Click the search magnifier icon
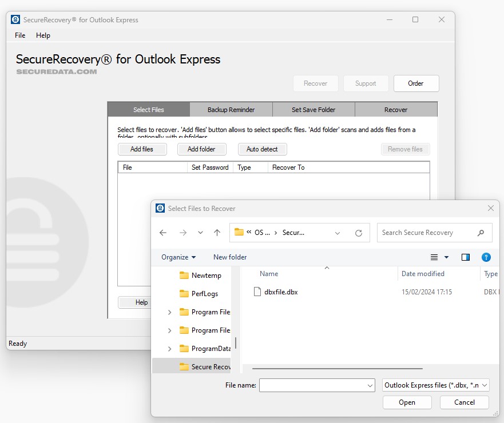The height and width of the screenshot is (423, 504). (481, 233)
